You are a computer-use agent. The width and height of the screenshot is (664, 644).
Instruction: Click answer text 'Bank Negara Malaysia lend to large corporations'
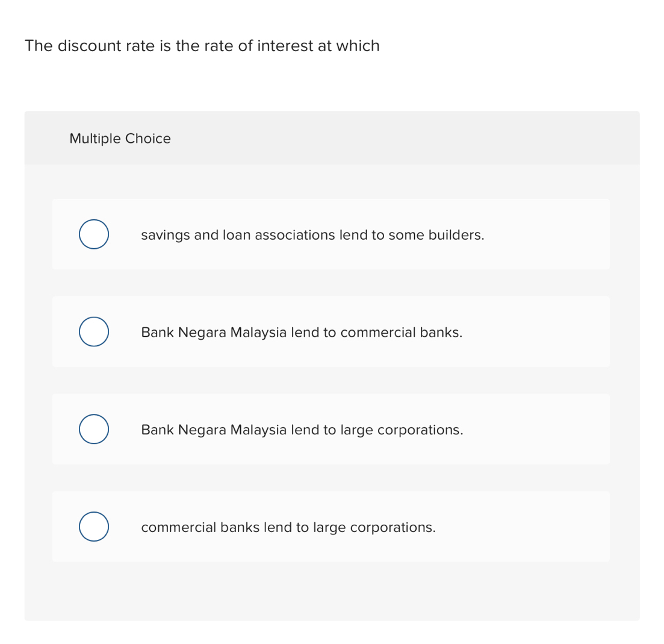pos(302,430)
